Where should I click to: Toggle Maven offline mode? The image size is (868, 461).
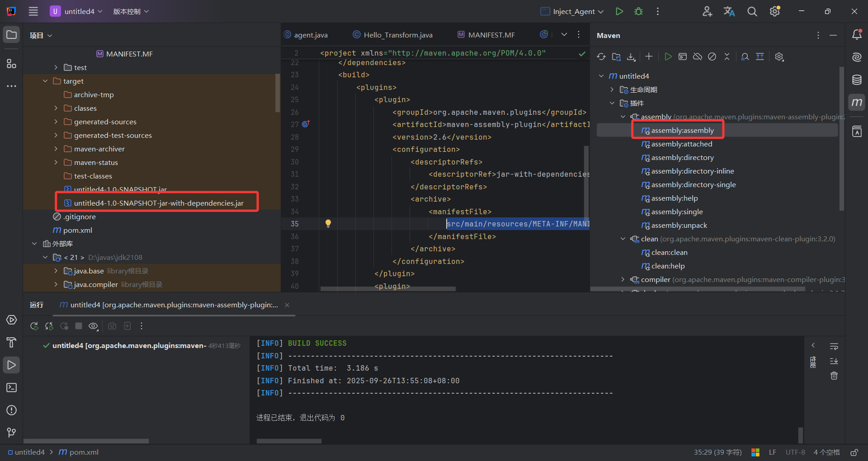tap(697, 56)
